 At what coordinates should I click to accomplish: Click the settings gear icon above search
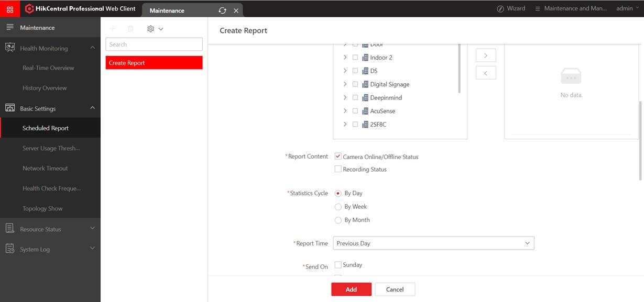click(x=151, y=29)
